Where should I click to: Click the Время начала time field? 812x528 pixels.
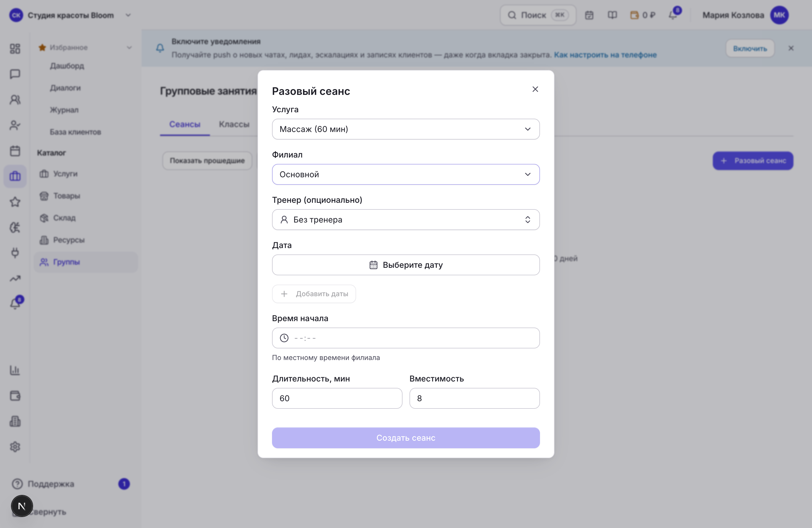[x=406, y=338]
